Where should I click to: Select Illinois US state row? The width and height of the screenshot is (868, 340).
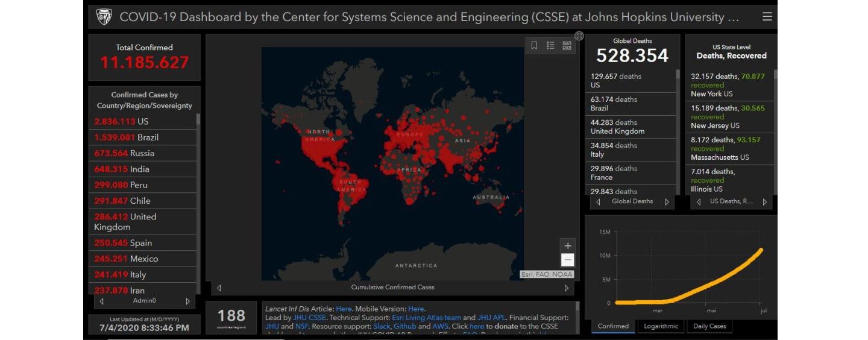(729, 180)
